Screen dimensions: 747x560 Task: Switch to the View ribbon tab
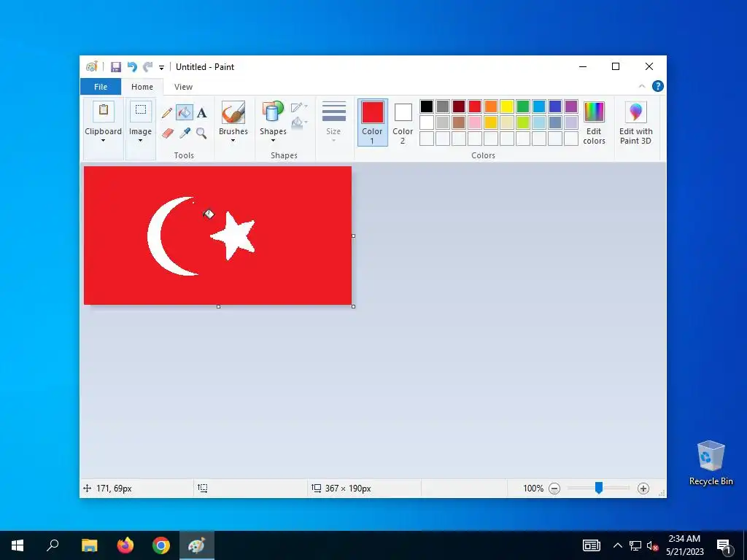click(x=183, y=87)
